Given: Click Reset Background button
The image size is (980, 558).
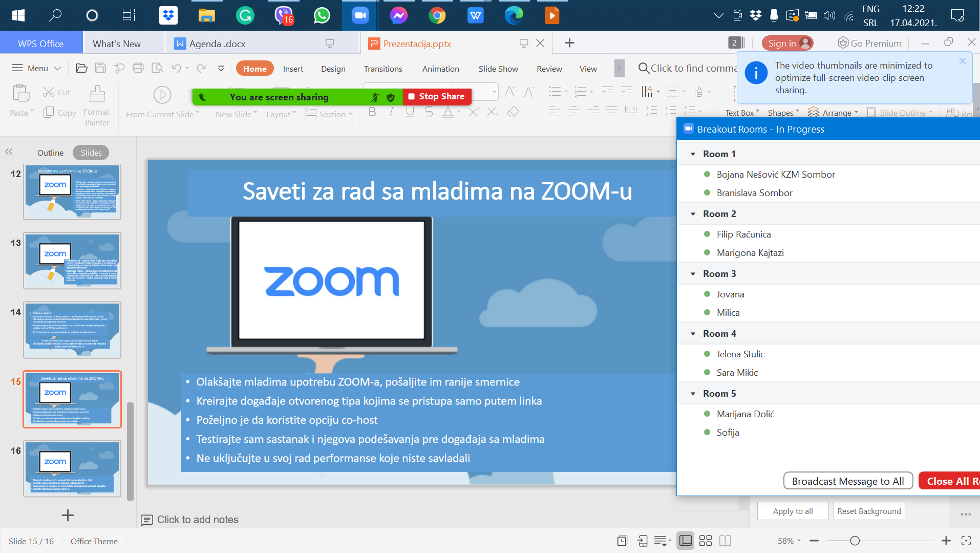Looking at the screenshot, I should pos(869,511).
